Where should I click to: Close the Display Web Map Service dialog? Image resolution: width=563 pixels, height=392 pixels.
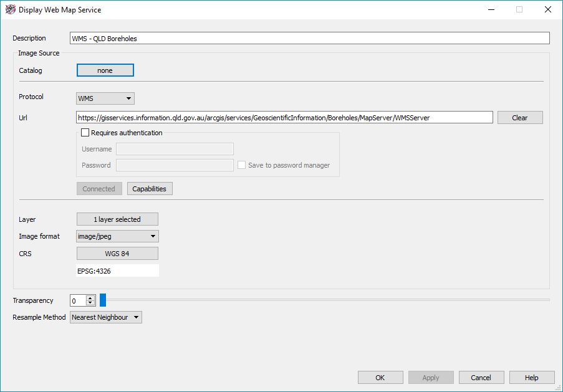pyautogui.click(x=547, y=10)
